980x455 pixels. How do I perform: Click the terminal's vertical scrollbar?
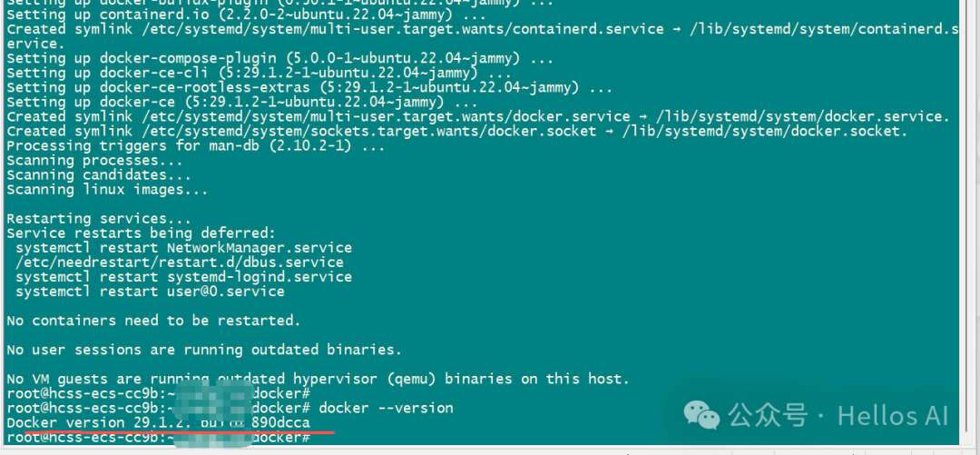click(969, 227)
